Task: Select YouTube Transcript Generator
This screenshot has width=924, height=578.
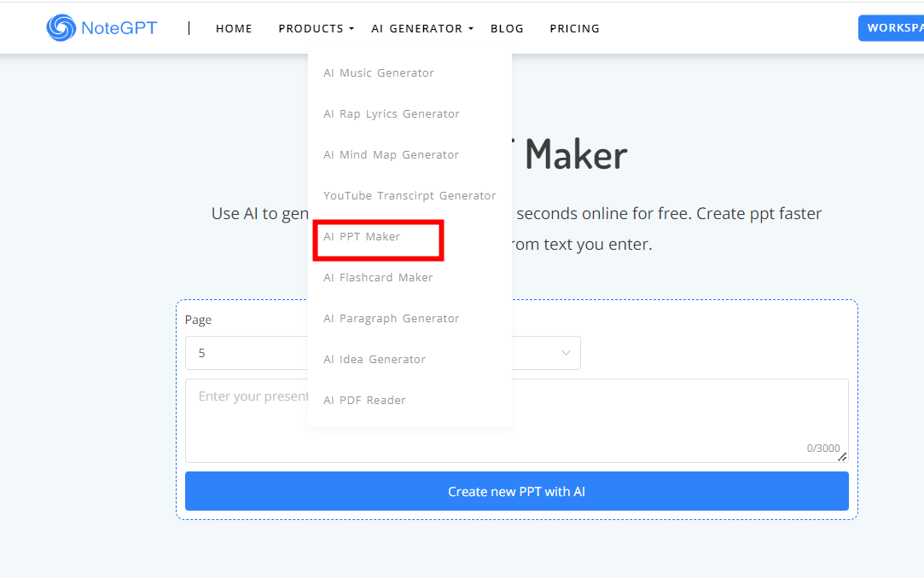Action: (x=410, y=195)
